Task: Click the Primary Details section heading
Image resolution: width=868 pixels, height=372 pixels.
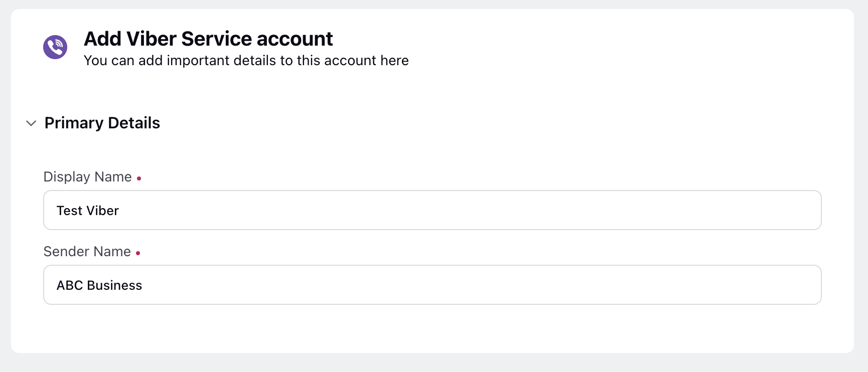Action: pyautogui.click(x=102, y=123)
